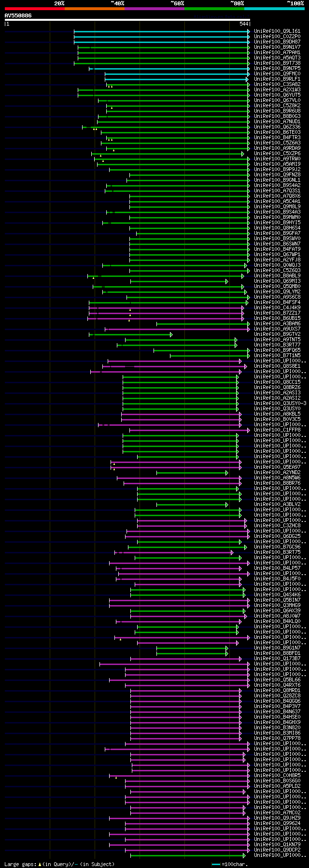Select label UniRef100_A7PAH1

(277, 53)
